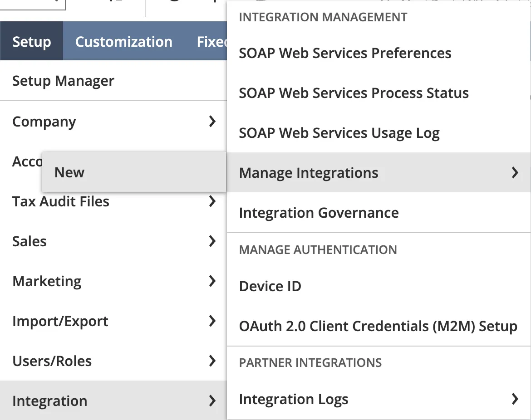The width and height of the screenshot is (531, 420).
Task: Expand Sales chevron arrow
Action: point(212,241)
